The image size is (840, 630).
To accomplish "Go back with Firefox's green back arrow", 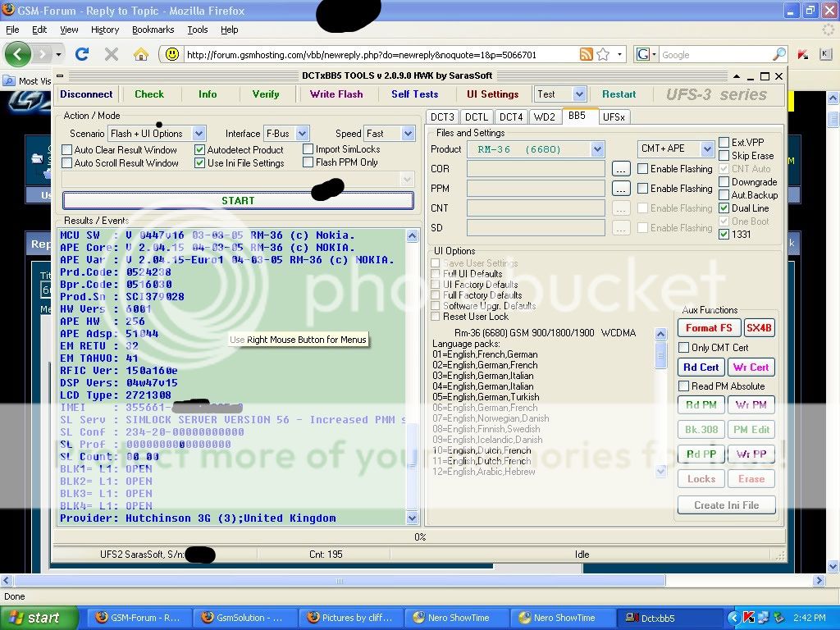I will 17,54.
